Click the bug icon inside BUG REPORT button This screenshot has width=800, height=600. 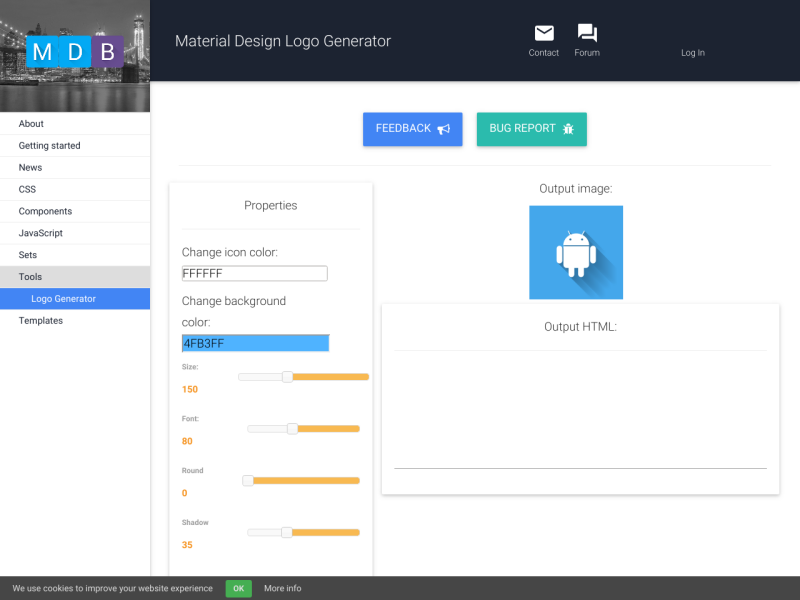(567, 129)
